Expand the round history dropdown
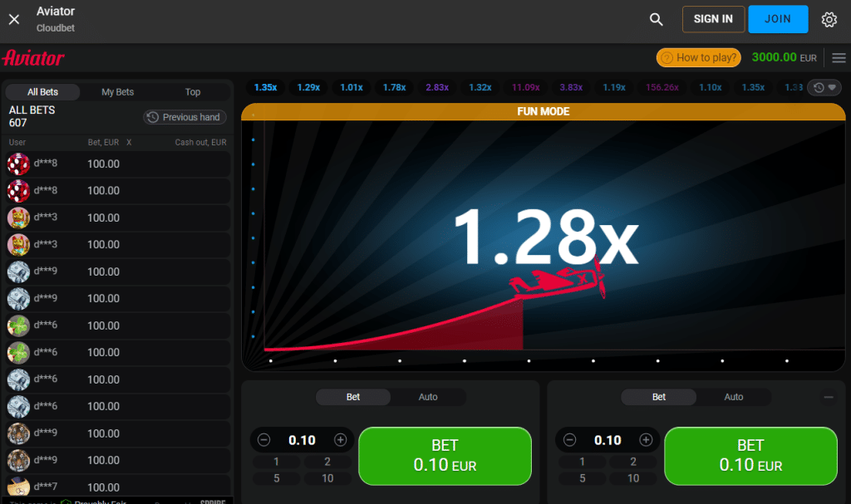This screenshot has height=504, width=851. coord(824,87)
